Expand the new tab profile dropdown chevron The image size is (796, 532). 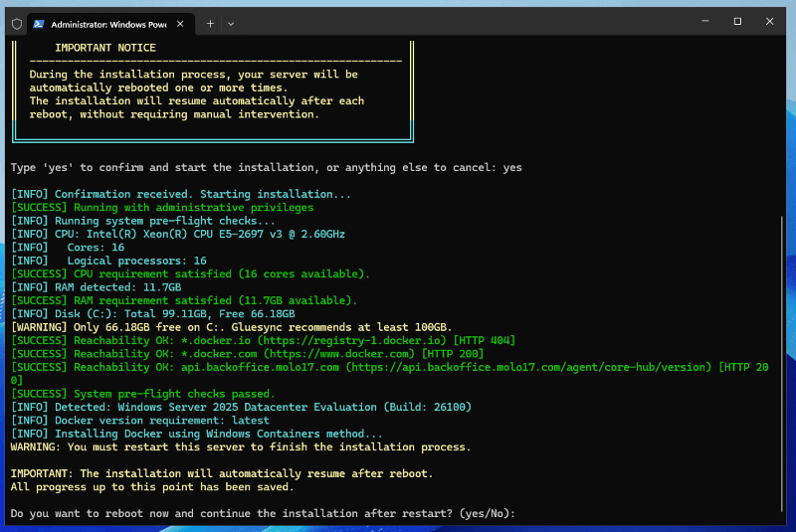point(231,24)
